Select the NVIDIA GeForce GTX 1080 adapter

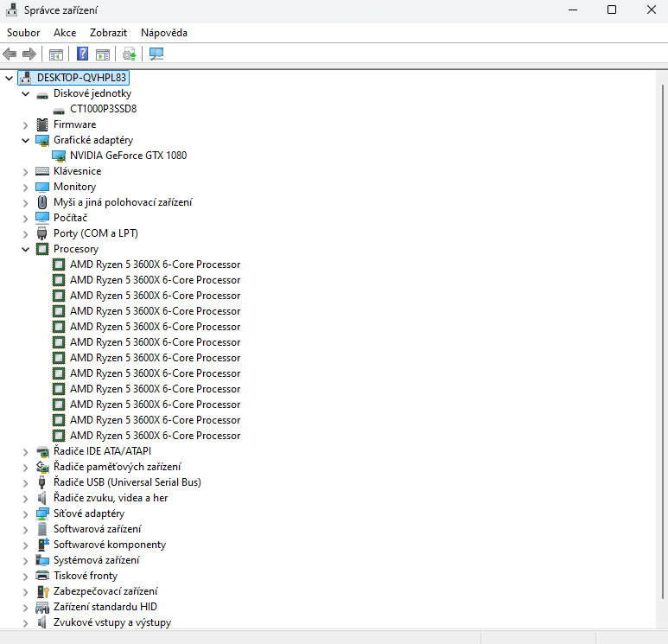point(128,156)
